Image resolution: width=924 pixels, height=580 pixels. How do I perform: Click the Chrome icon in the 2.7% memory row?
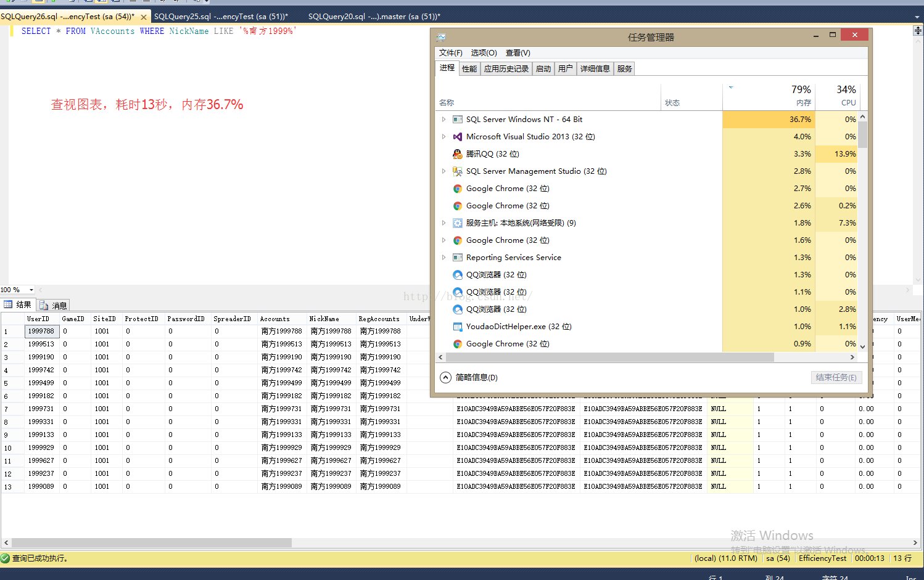pyautogui.click(x=458, y=189)
